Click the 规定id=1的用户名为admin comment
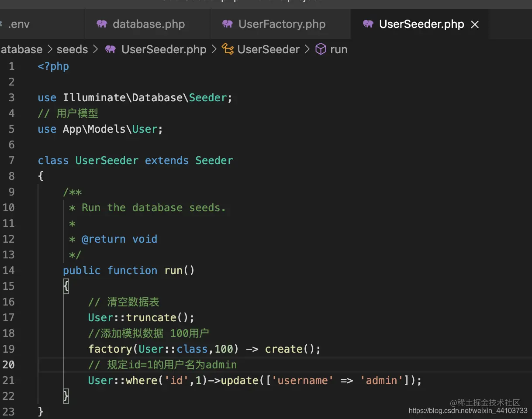 [162, 365]
